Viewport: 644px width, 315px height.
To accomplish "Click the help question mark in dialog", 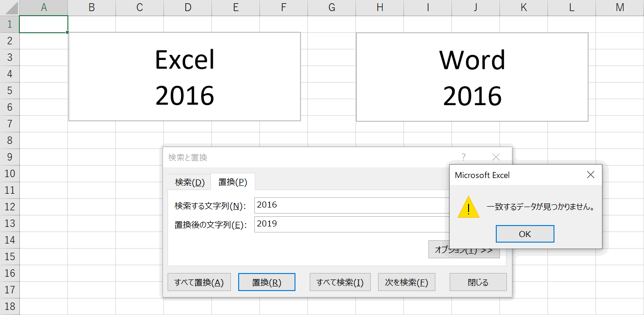I will (463, 157).
